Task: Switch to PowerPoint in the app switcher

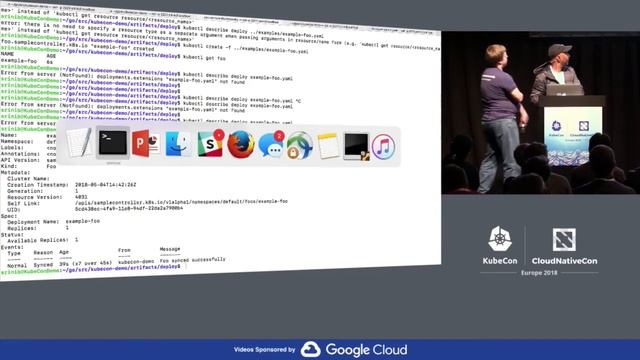Action: (145, 144)
